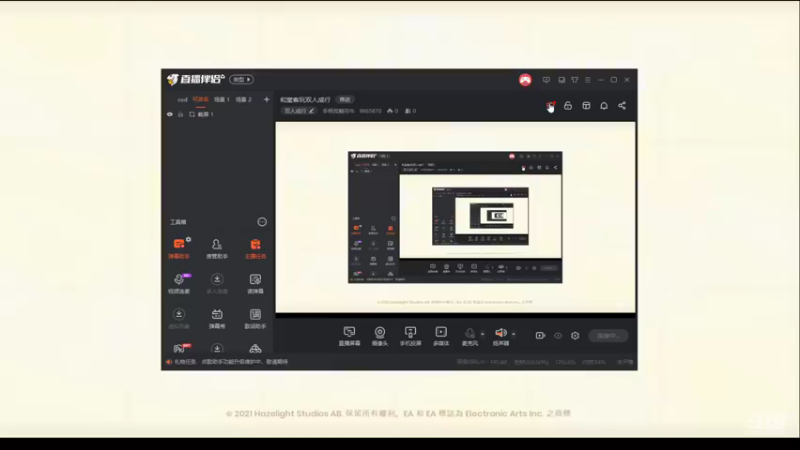
Task: Add a new scene with plus button
Action: click(x=266, y=99)
